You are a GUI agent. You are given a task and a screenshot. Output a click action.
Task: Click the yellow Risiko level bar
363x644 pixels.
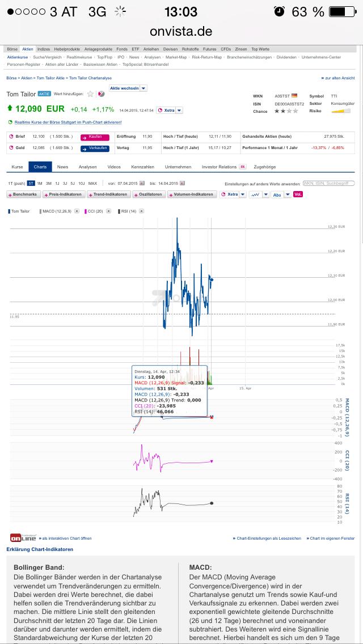[x=341, y=111]
